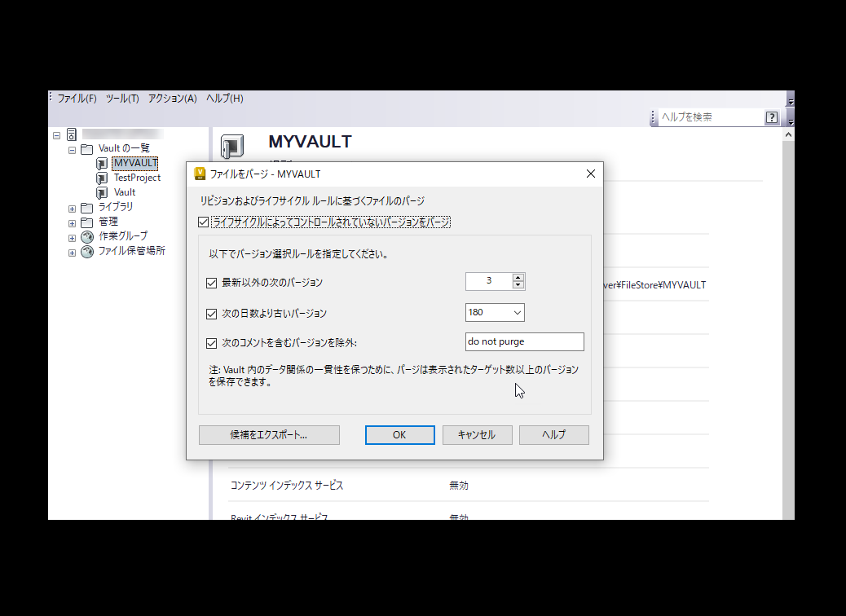Click コンテンツ インデックス サービス label
This screenshot has width=846, height=616.
[287, 486]
